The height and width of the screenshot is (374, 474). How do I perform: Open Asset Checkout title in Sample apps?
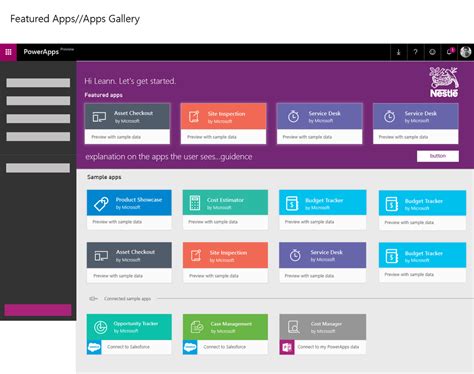(135, 252)
